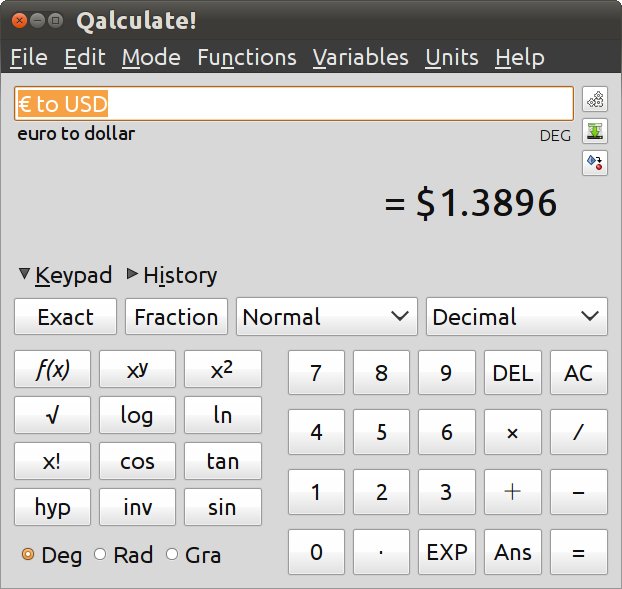Toggle the inv button
The width and height of the screenshot is (622, 589).
click(137, 507)
